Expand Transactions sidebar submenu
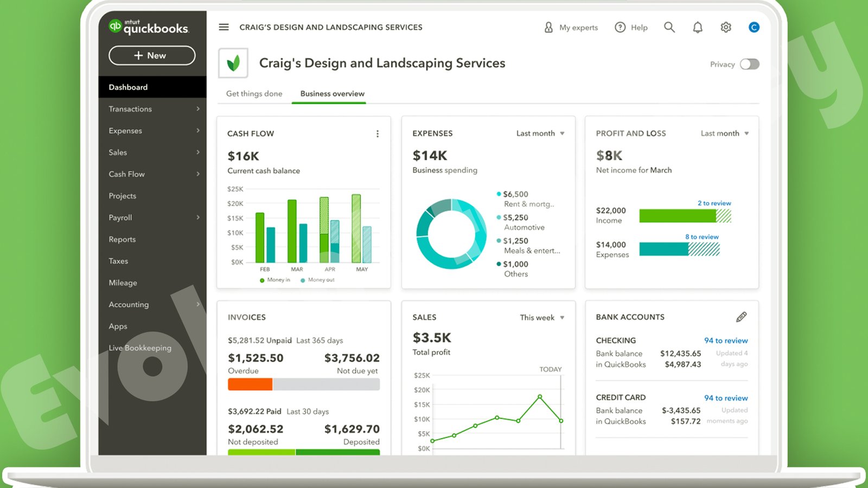 pos(198,109)
